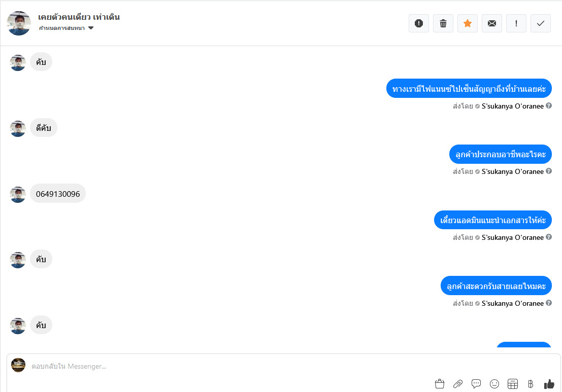Viewport: 562px width, 392px height.
Task: Open the table grid icon in reply bar
Action: (x=513, y=384)
